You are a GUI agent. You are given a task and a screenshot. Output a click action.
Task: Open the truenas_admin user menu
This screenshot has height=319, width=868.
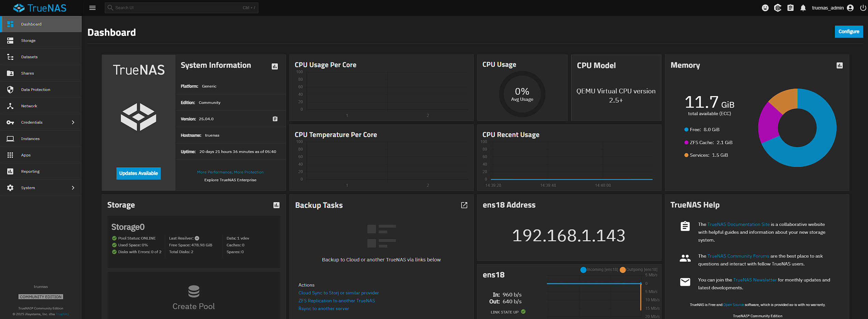click(x=833, y=8)
